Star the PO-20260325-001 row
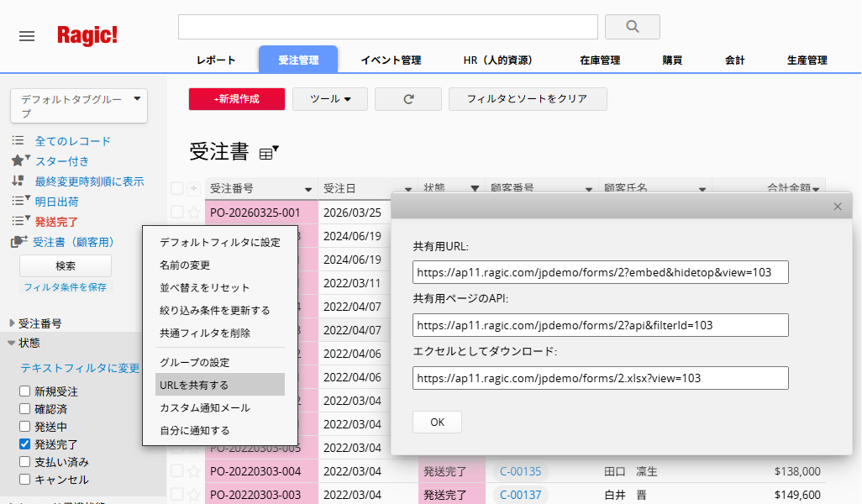 pyautogui.click(x=193, y=213)
